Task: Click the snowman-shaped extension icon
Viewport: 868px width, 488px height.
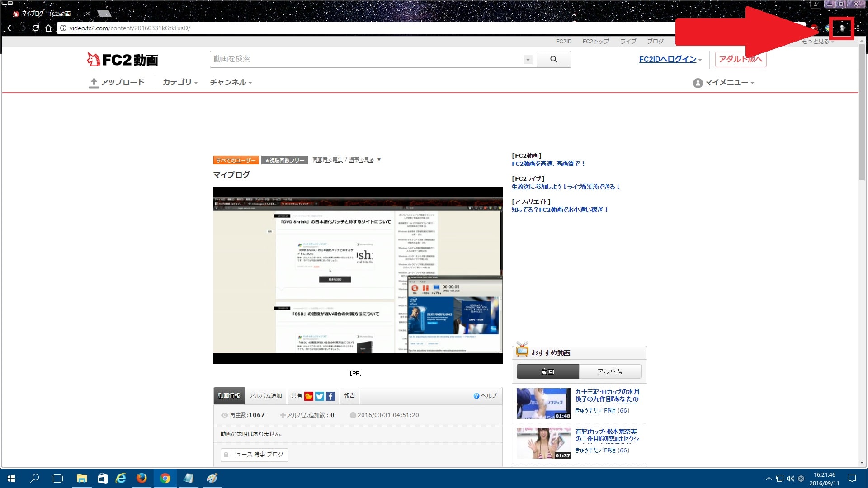Action: coord(842,28)
